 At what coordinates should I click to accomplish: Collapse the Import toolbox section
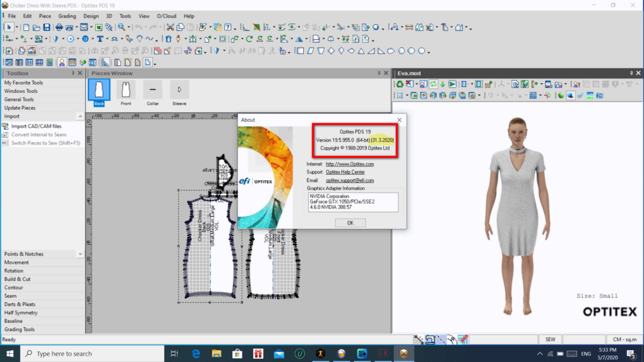coord(80,117)
